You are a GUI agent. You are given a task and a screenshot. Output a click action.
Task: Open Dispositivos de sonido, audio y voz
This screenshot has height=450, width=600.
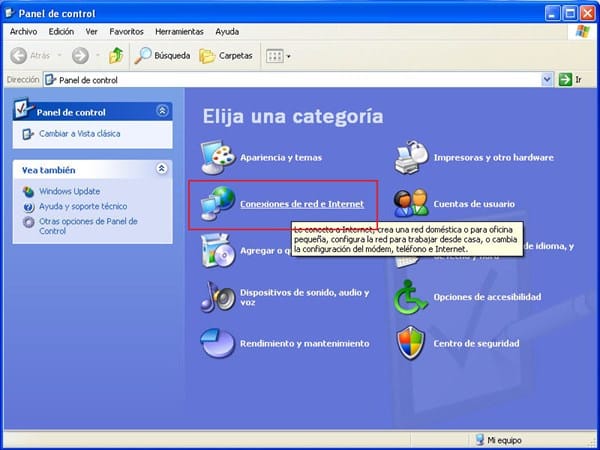pos(305,297)
